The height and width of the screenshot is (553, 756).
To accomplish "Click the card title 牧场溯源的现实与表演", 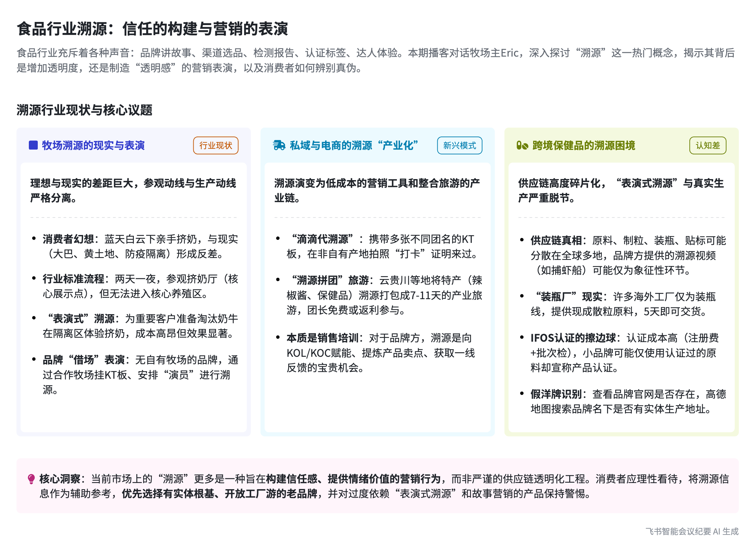I will tap(93, 145).
